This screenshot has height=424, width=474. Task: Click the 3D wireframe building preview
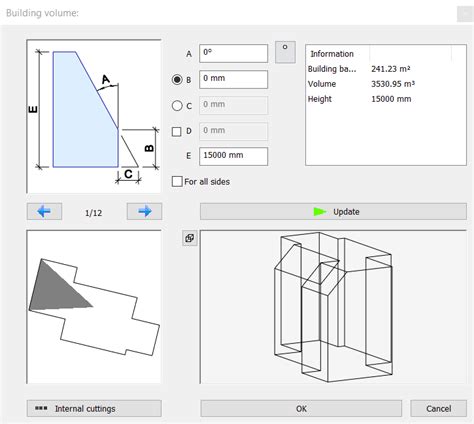[333, 307]
